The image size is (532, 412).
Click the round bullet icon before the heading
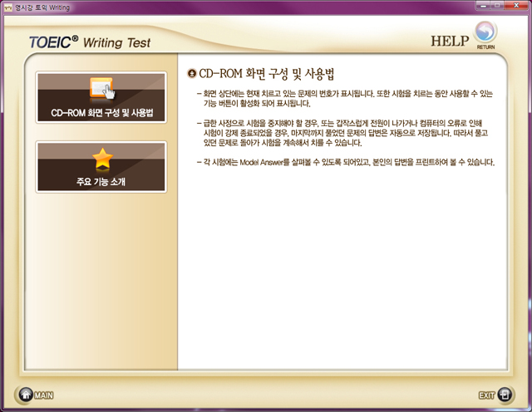click(x=192, y=73)
